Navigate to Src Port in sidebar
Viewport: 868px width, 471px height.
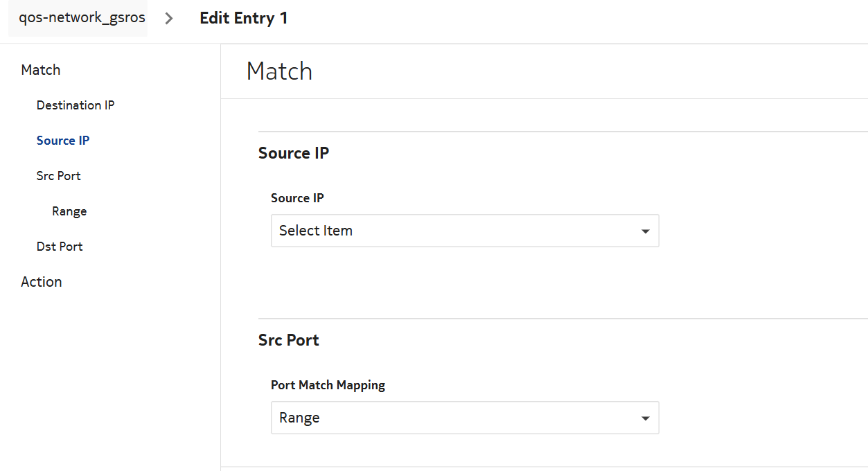click(x=59, y=176)
